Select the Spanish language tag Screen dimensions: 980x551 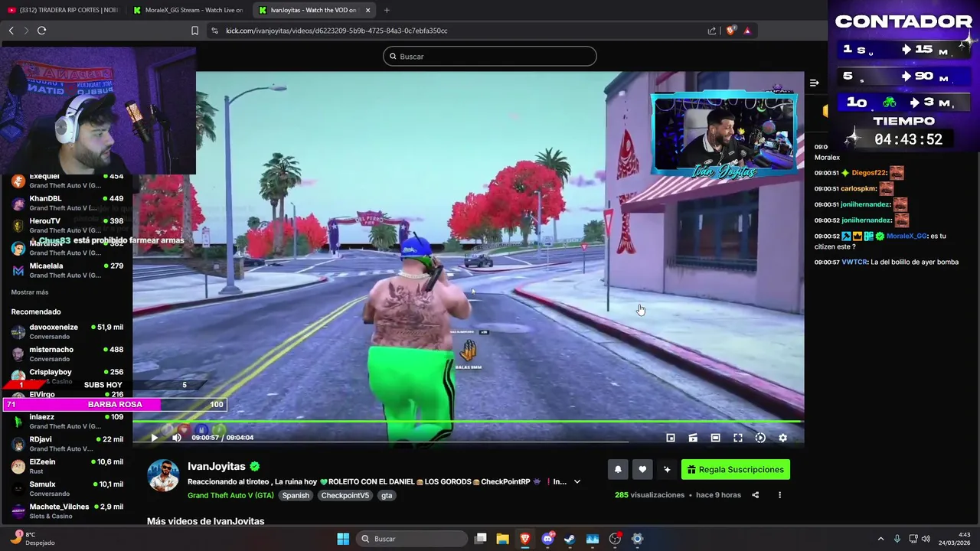pyautogui.click(x=296, y=495)
